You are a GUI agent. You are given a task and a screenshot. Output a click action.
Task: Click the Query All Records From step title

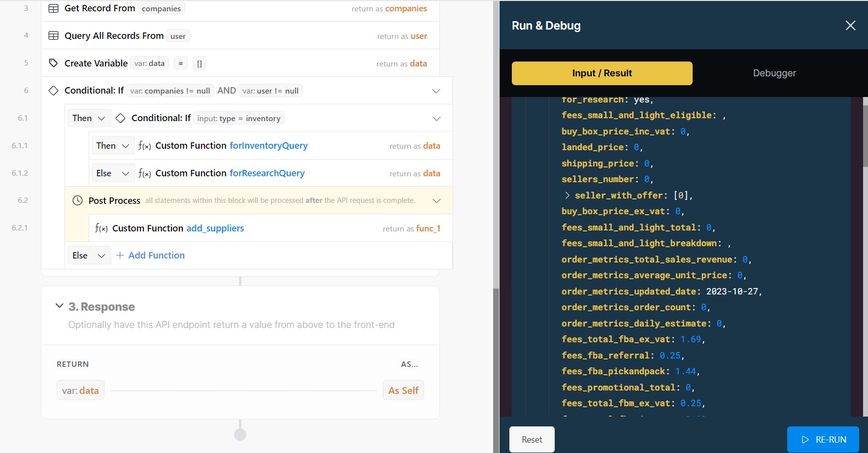[114, 36]
